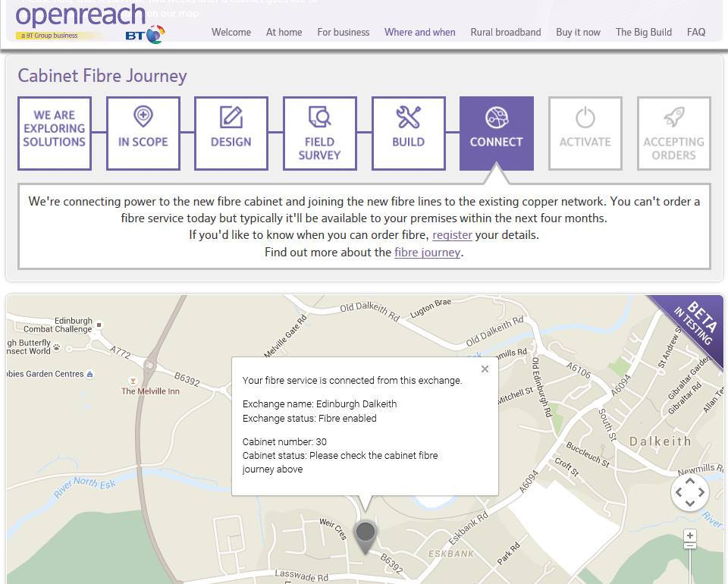Image resolution: width=728 pixels, height=584 pixels.
Task: Click Dobbies Garden Centres shop marker
Action: pos(90,374)
